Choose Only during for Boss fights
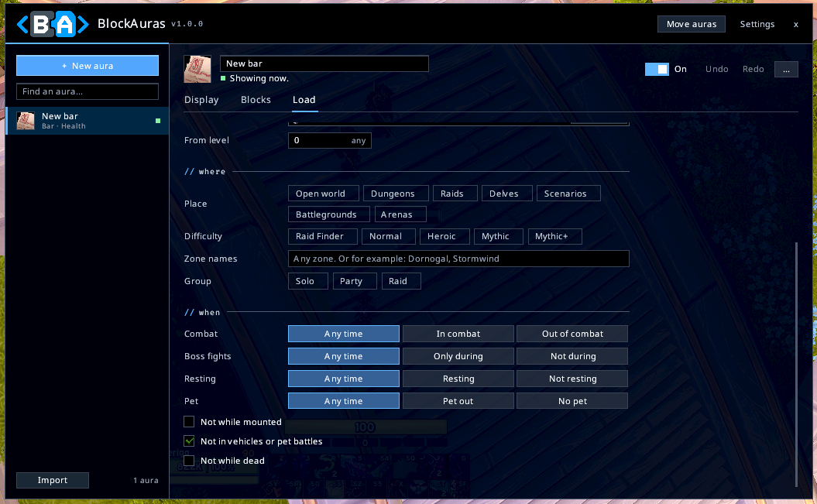Viewport: 817px width, 504px height. [x=458, y=356]
